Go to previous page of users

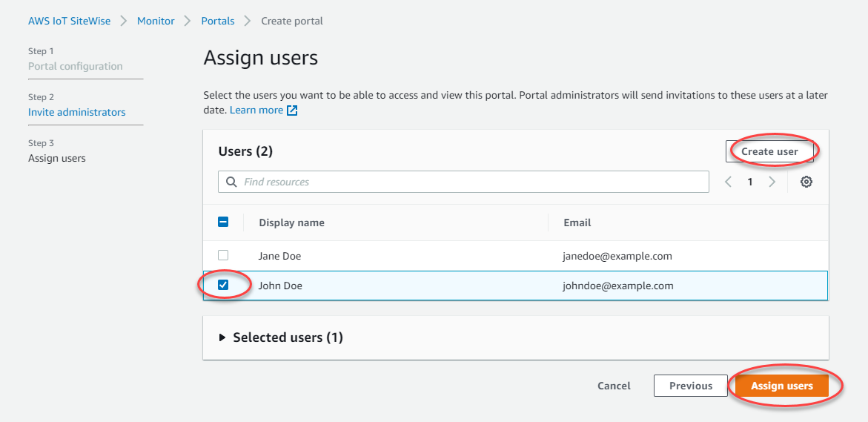pos(728,182)
